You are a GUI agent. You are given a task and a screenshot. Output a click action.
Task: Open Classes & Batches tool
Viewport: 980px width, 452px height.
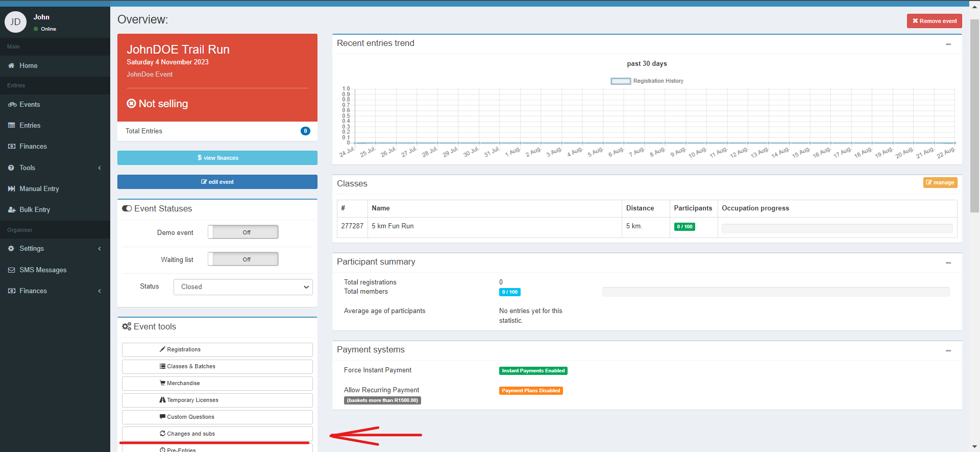coord(217,366)
